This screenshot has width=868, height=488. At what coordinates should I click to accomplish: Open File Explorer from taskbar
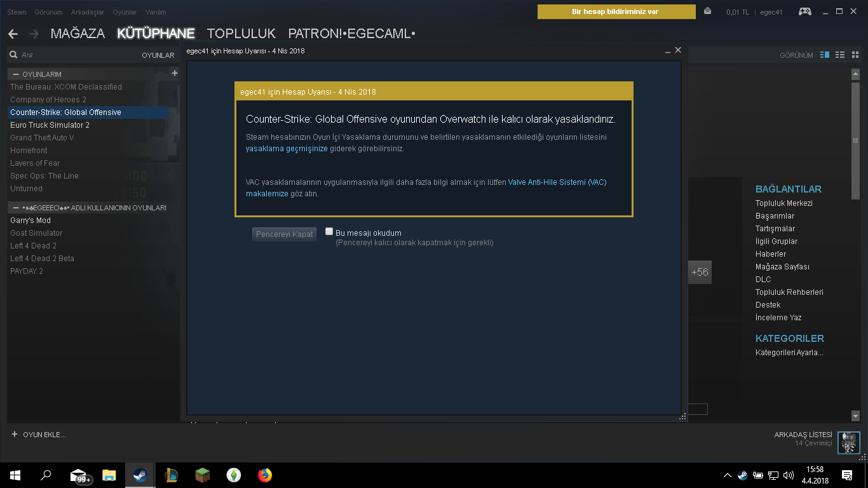point(109,475)
